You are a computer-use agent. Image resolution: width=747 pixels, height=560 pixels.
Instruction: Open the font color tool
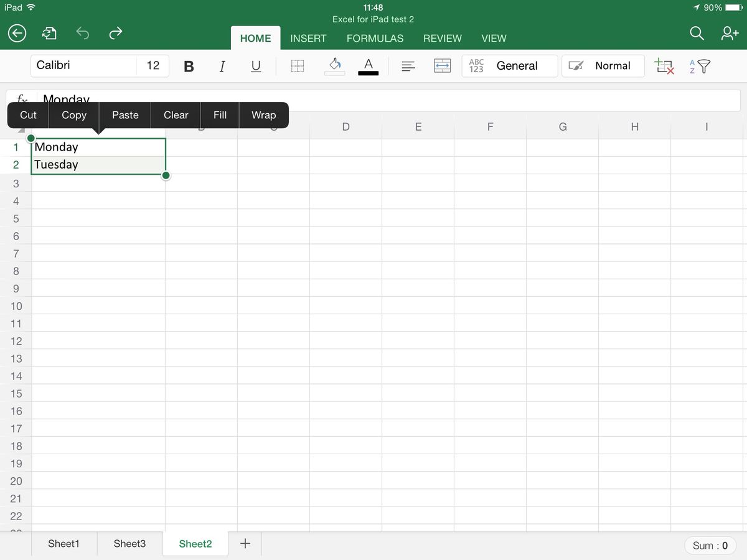click(x=368, y=66)
